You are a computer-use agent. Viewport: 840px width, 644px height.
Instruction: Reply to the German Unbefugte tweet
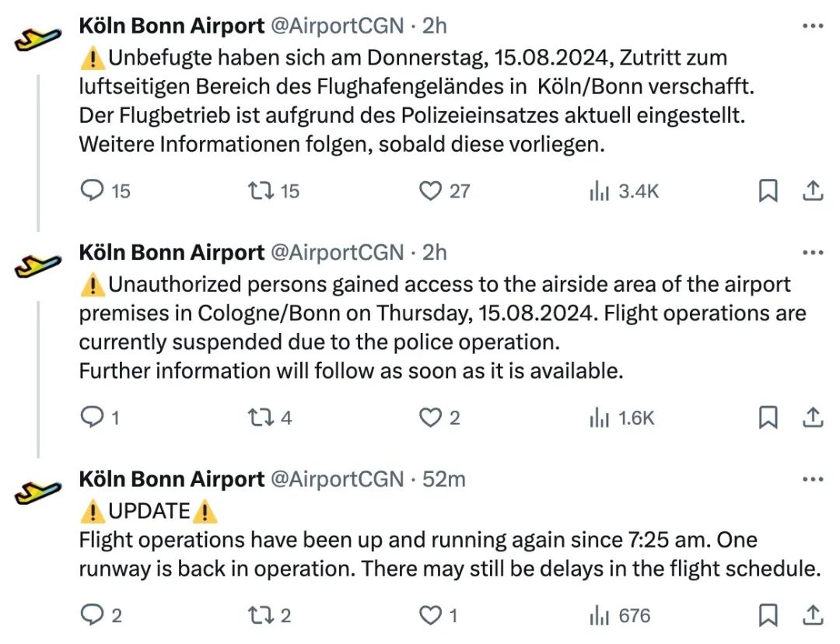tap(93, 191)
